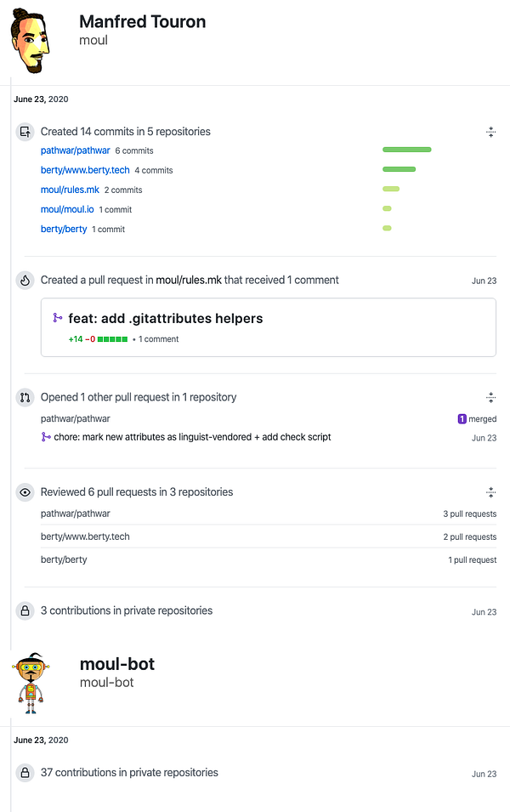This screenshot has height=812, width=510.
Task: Collapse the Created 14 commits section
Action: tap(490, 132)
